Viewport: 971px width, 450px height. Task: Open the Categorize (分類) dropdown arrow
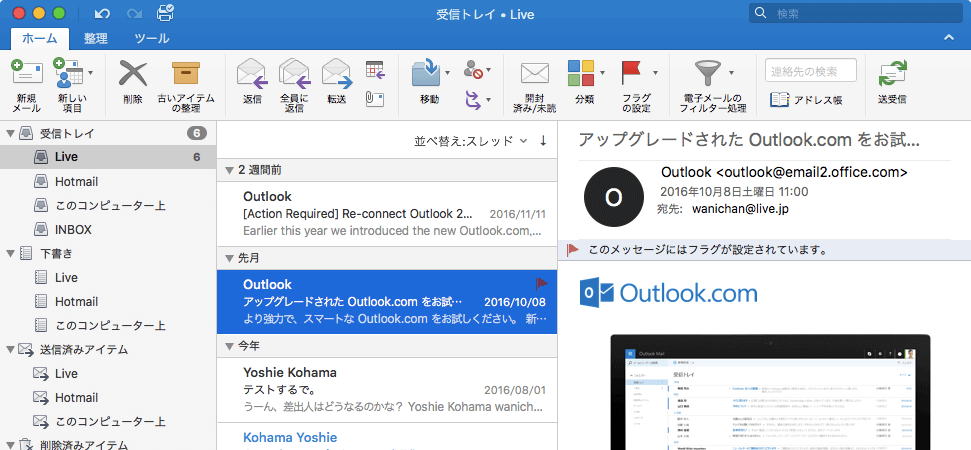pos(602,73)
